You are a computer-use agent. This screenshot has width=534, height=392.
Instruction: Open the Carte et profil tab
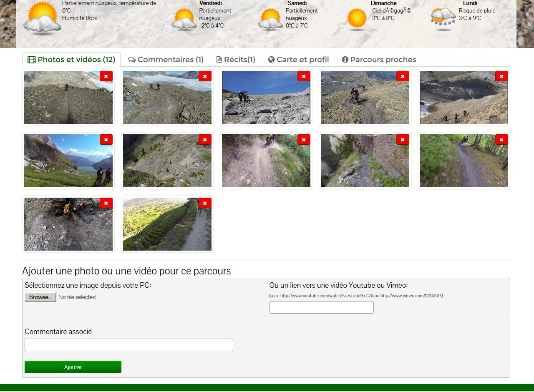pyautogui.click(x=298, y=60)
